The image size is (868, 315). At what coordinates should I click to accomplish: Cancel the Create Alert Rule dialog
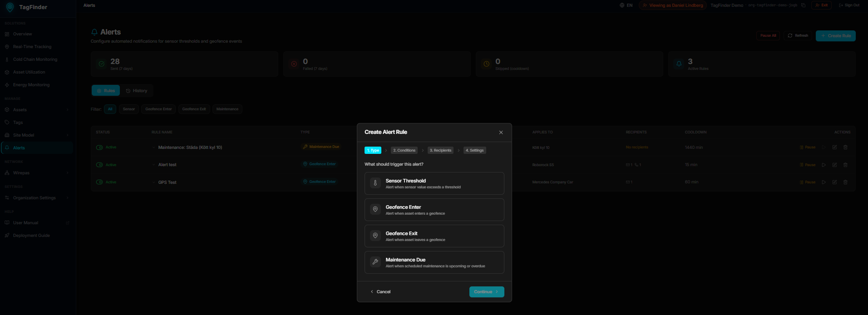tap(380, 292)
